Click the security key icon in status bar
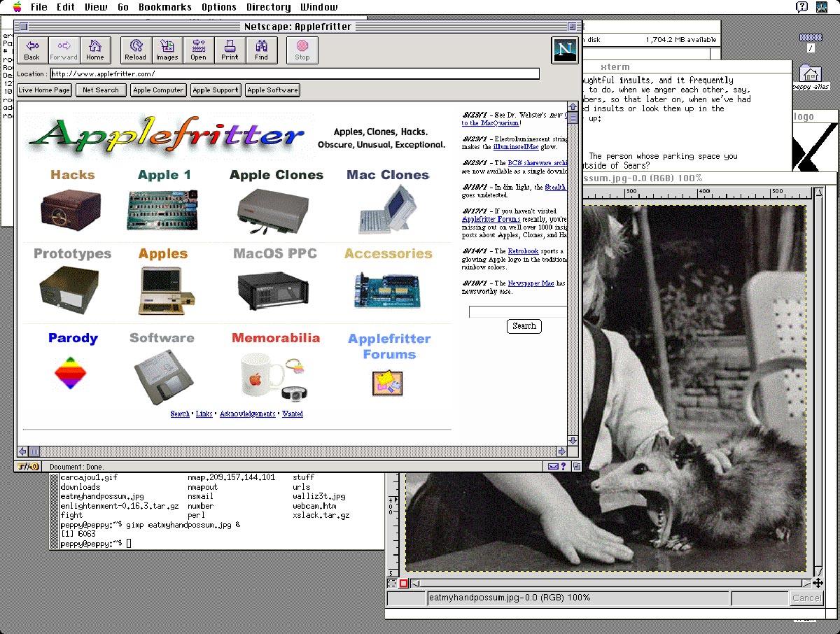Screen dimensions: 840x634 (28, 467)
